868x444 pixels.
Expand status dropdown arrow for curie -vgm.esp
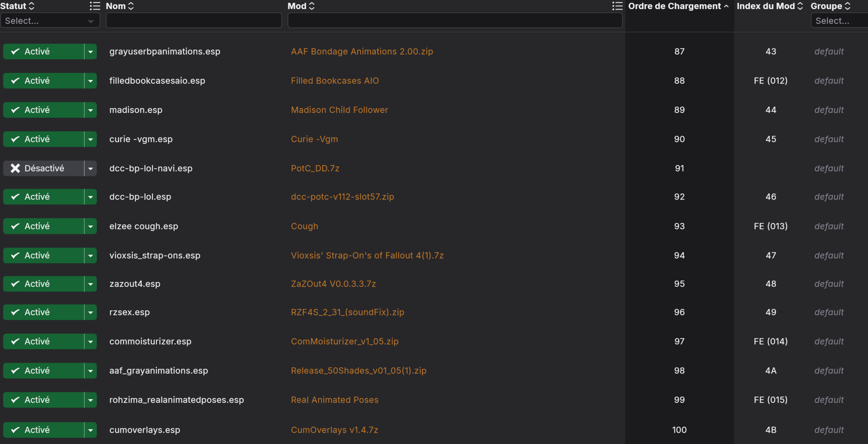[x=90, y=139]
